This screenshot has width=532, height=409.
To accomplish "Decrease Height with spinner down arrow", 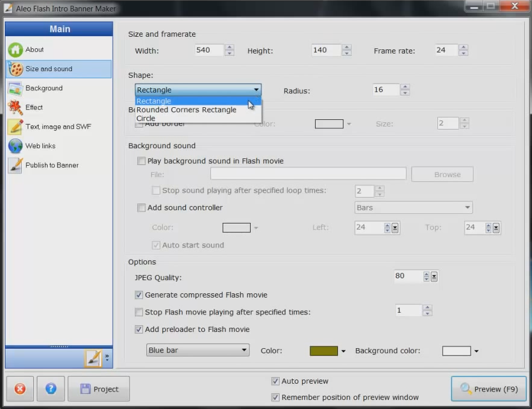I will [346, 53].
